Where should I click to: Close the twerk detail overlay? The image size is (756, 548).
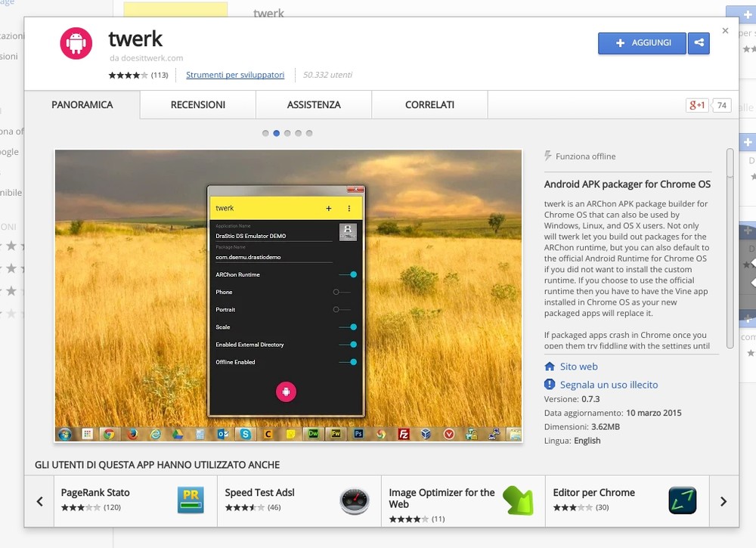click(725, 31)
